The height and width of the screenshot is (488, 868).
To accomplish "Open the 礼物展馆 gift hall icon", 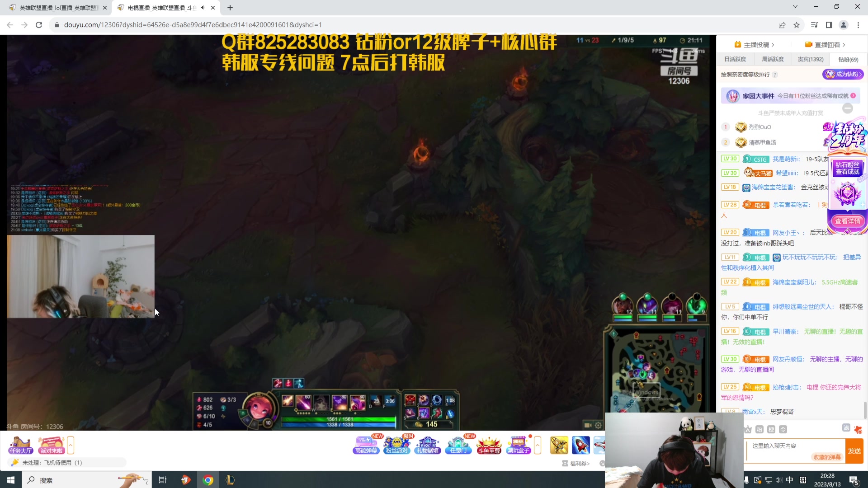I will 428,445.
